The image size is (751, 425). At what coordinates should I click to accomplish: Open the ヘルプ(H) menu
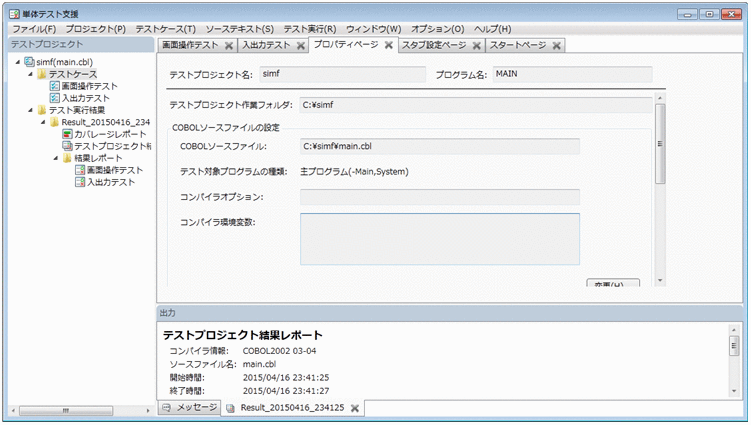tap(492, 29)
